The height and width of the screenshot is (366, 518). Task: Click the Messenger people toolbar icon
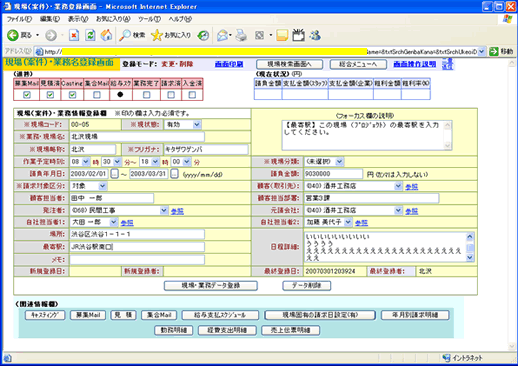[315, 35]
